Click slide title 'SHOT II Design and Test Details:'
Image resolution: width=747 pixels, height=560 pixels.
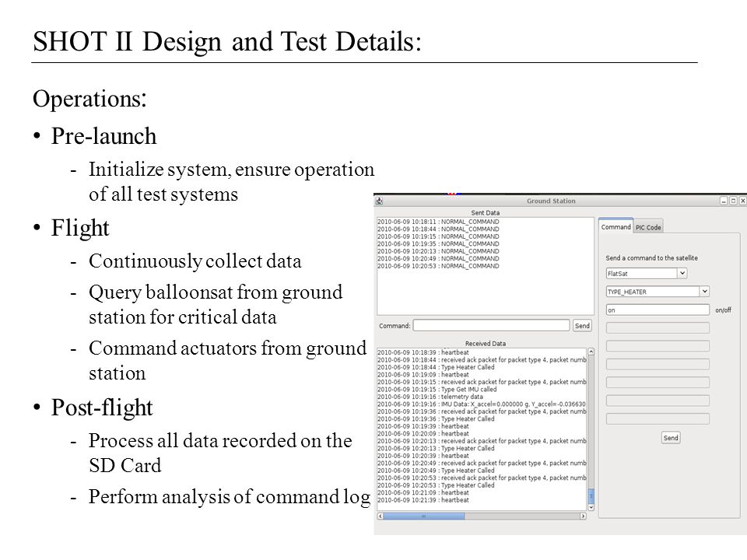click(x=227, y=41)
